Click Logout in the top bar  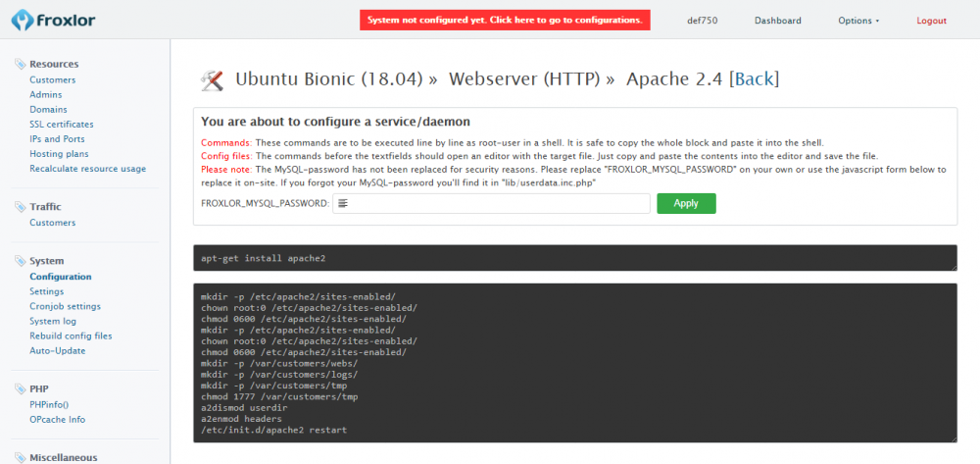point(931,21)
